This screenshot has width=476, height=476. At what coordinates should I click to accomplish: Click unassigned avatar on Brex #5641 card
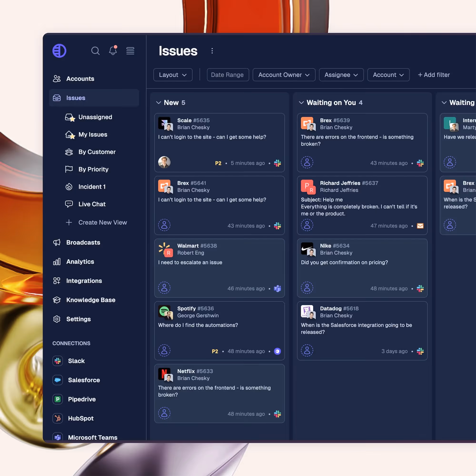164,225
